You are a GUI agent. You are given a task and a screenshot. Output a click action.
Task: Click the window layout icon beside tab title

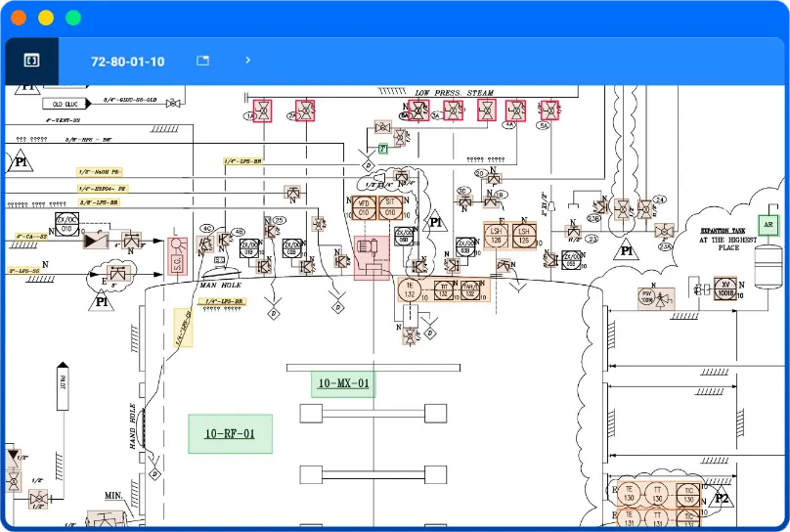(202, 61)
